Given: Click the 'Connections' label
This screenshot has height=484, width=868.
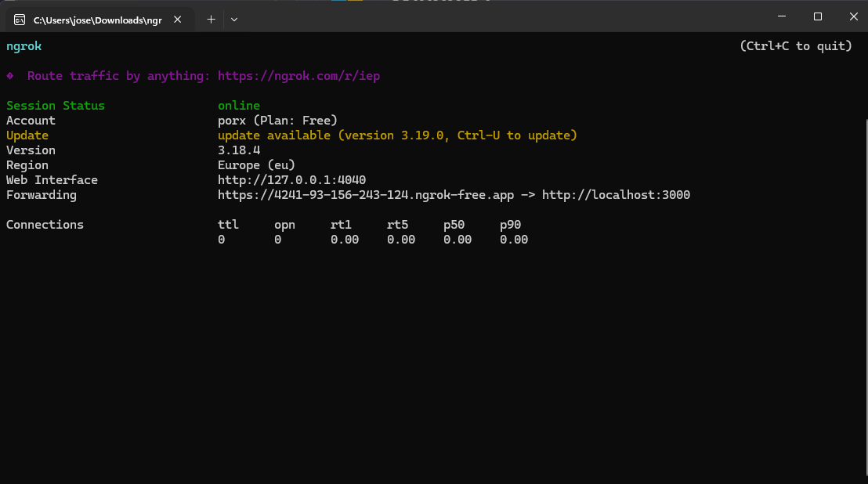Looking at the screenshot, I should [45, 225].
